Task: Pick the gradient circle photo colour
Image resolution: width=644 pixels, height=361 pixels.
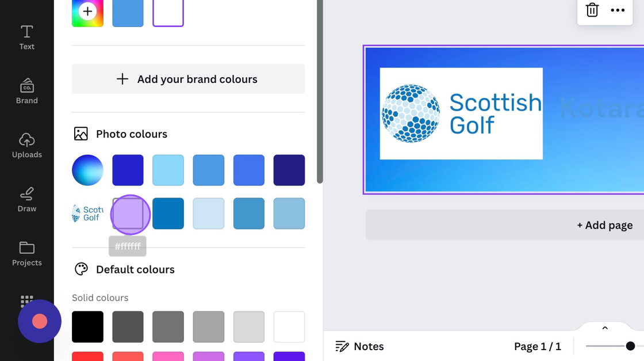Action: coord(87,170)
